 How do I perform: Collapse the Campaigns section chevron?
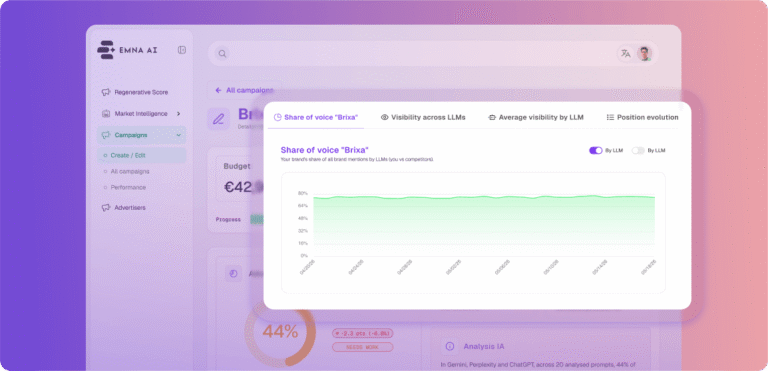(178, 135)
